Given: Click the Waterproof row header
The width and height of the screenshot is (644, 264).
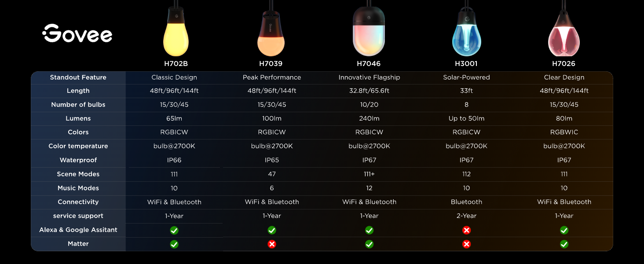Looking at the screenshot, I should (78, 160).
